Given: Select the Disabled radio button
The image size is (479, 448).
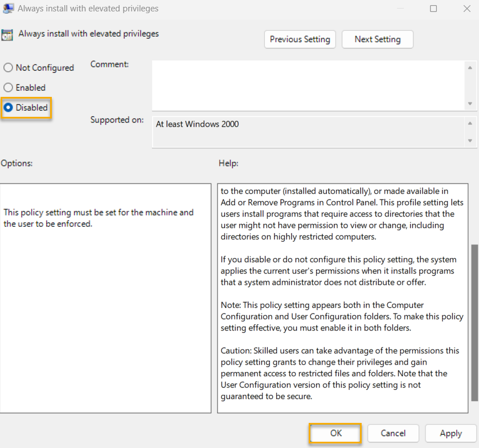Looking at the screenshot, I should [x=8, y=107].
